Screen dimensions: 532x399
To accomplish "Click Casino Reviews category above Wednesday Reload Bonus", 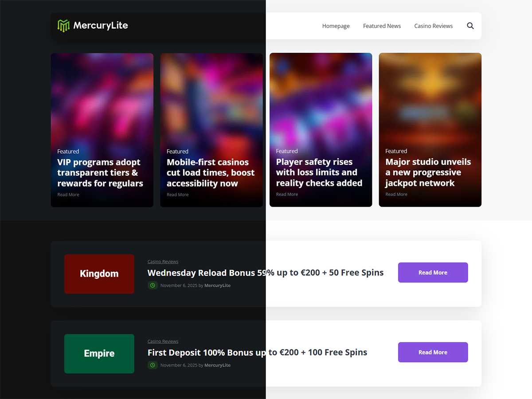I will coord(163,262).
